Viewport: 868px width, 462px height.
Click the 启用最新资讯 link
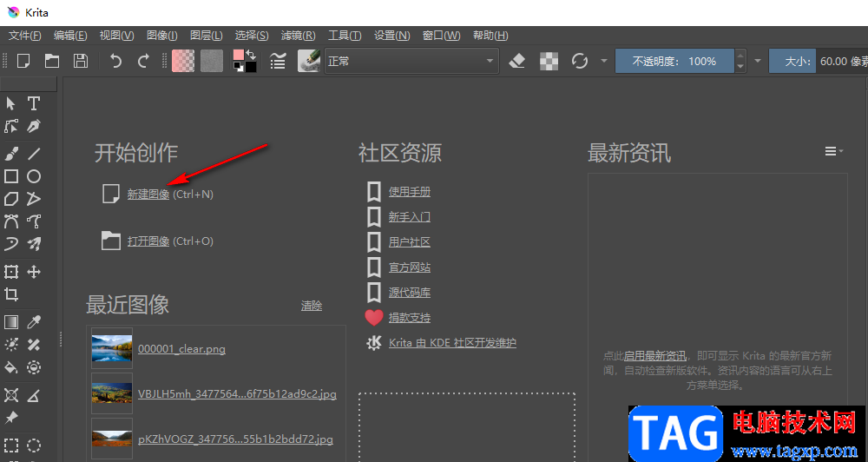655,356
